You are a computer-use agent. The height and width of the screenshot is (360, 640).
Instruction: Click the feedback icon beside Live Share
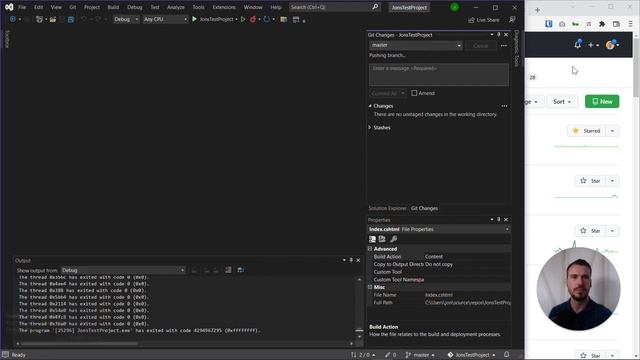[x=512, y=19]
